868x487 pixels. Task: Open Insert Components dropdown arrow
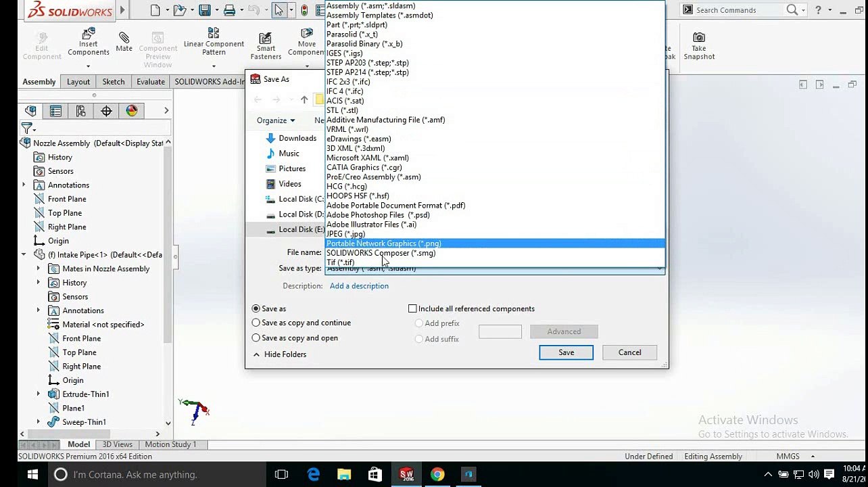coord(88,66)
